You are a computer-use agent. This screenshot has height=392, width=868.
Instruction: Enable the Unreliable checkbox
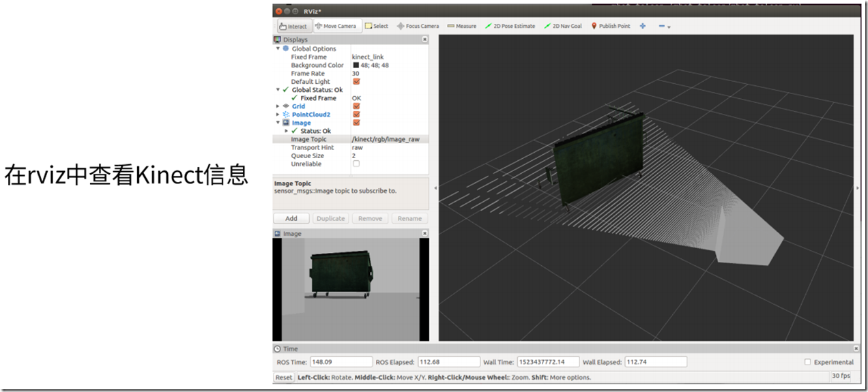(356, 164)
